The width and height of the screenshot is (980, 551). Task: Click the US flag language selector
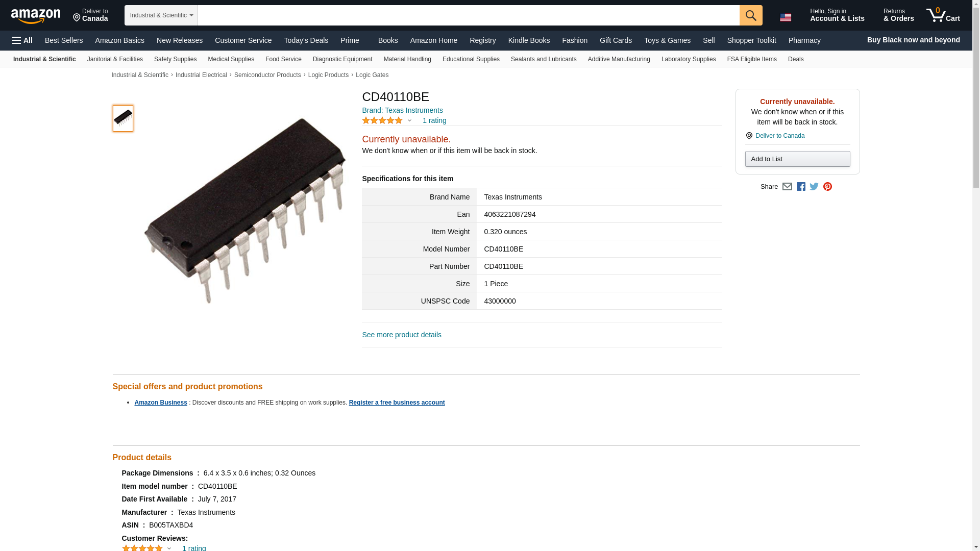(x=786, y=17)
